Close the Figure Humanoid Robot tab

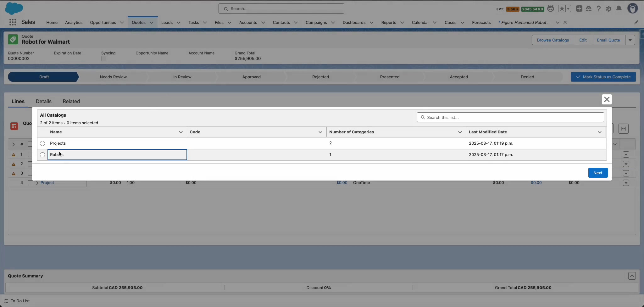(565, 22)
